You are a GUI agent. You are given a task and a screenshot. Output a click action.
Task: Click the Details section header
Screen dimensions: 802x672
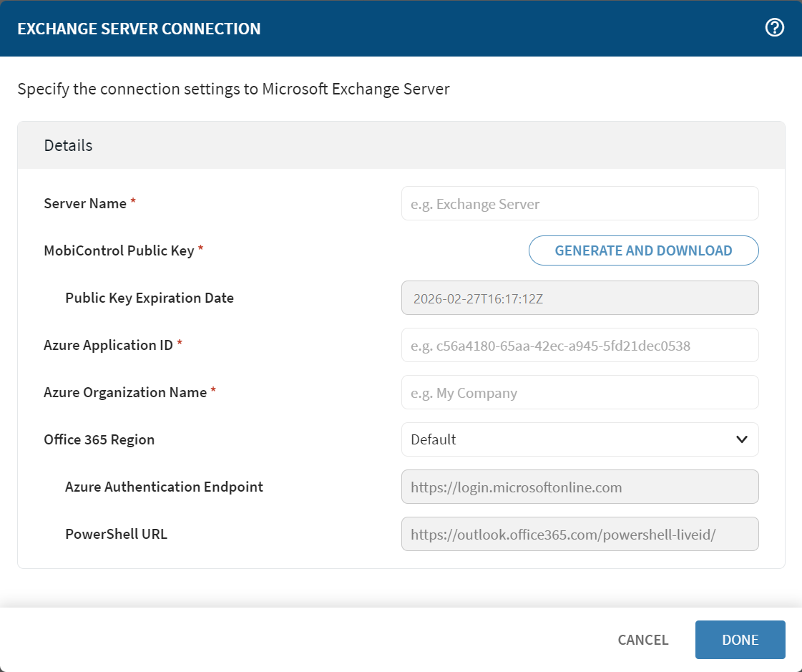pyautogui.click(x=68, y=145)
